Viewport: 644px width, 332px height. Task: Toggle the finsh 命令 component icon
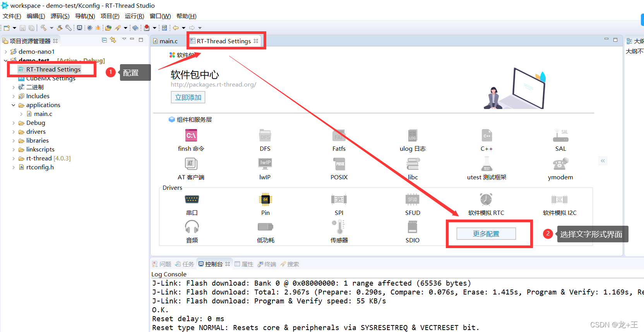point(191,135)
